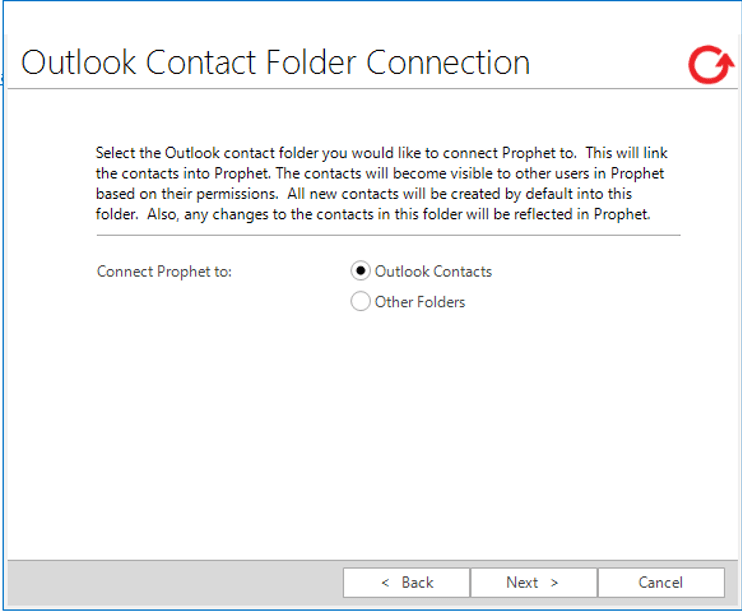
Task: Select the Outlook Contacts radio button
Action: click(360, 271)
